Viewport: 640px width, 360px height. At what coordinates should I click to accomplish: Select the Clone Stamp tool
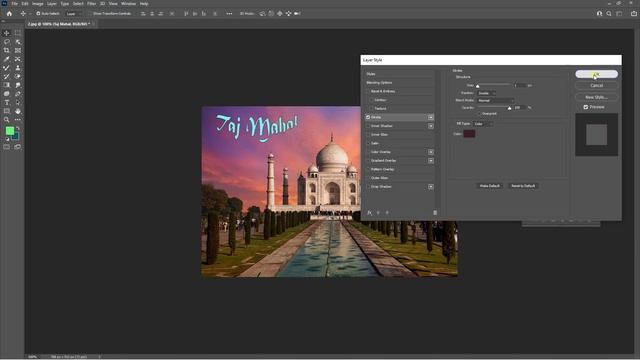18,68
